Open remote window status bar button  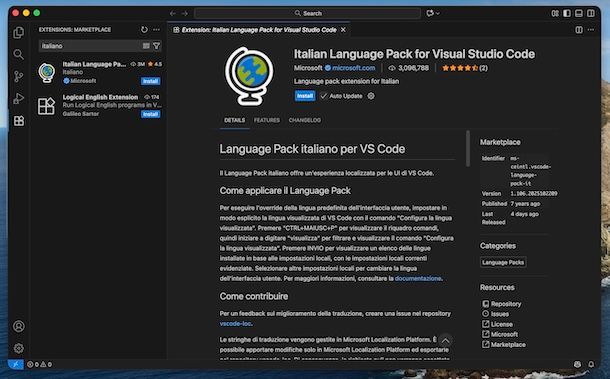click(16, 364)
